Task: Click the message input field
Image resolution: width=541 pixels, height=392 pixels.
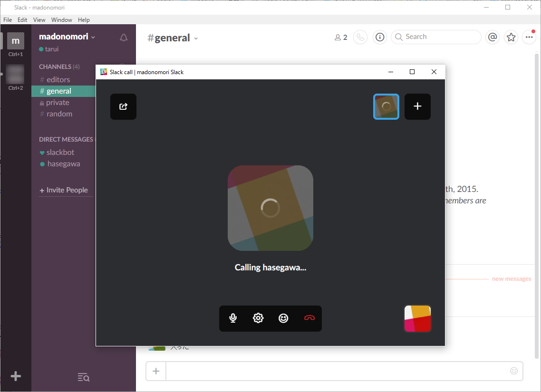Action: coord(335,371)
